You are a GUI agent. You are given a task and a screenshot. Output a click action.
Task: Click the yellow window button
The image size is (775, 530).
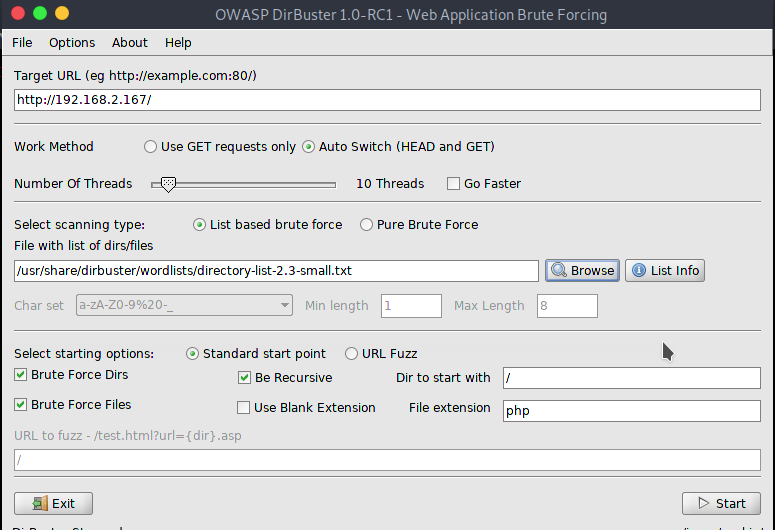[62, 13]
